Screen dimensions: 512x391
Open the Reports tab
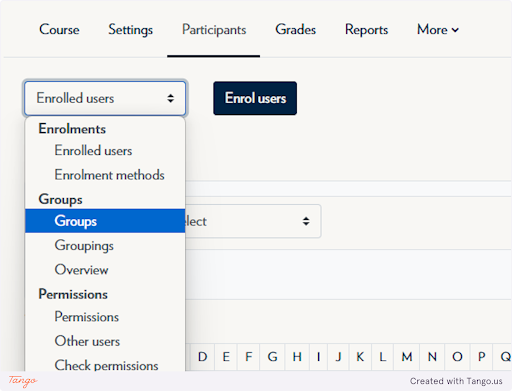pos(366,30)
